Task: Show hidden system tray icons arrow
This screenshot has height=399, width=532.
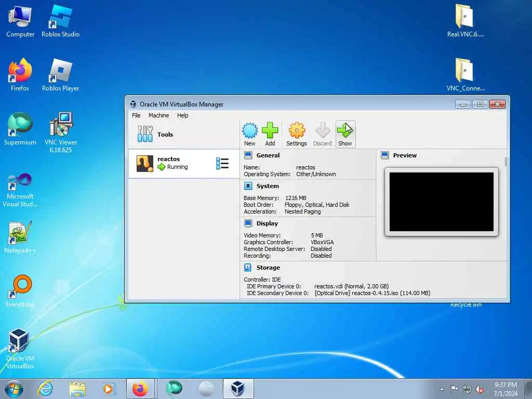Action: coord(442,390)
